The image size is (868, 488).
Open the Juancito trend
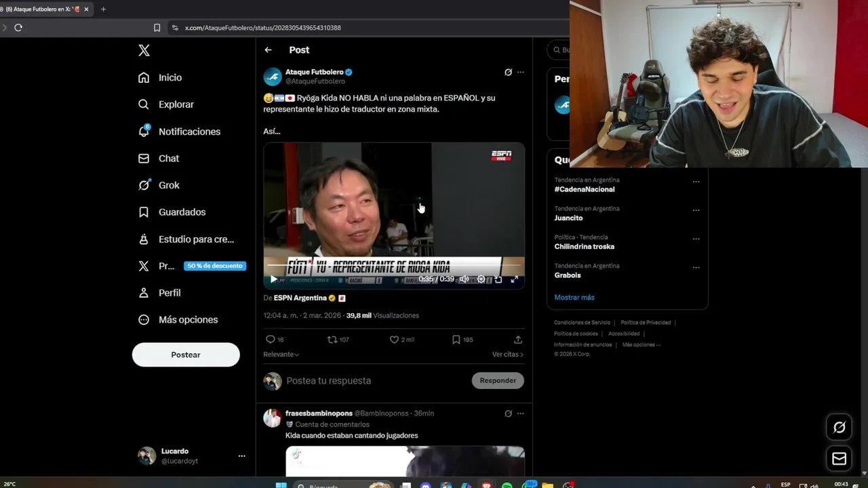(568, 218)
